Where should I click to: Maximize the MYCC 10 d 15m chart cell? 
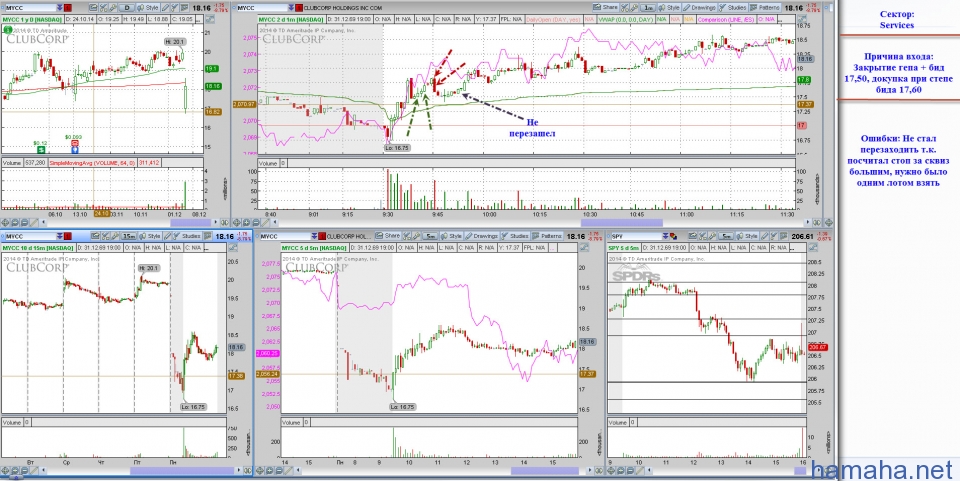[233, 247]
